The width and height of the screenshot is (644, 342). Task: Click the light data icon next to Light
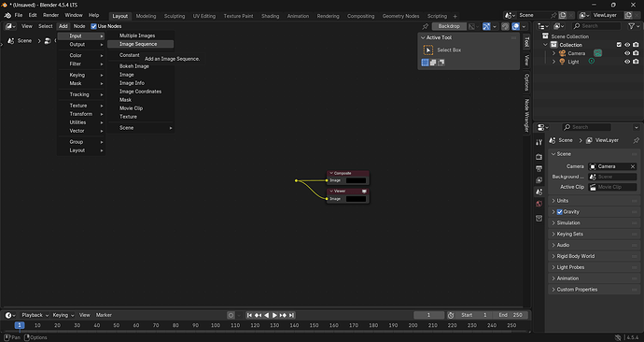[592, 62]
